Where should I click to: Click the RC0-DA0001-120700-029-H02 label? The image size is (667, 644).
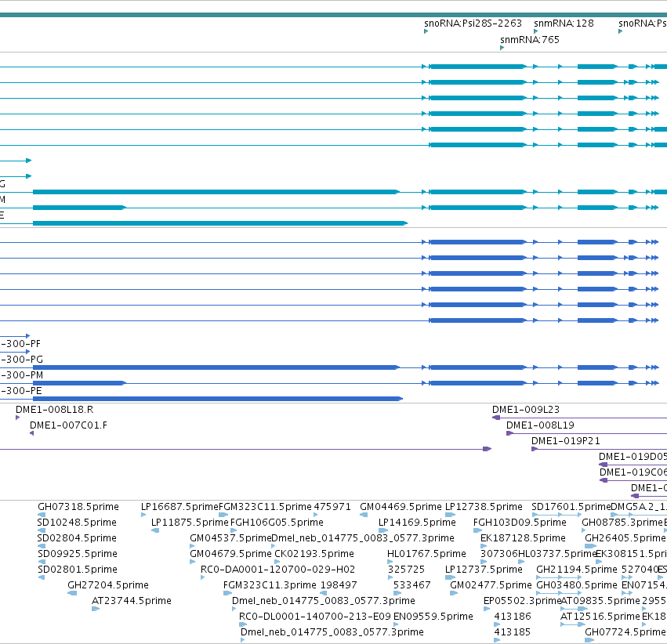coord(277,570)
